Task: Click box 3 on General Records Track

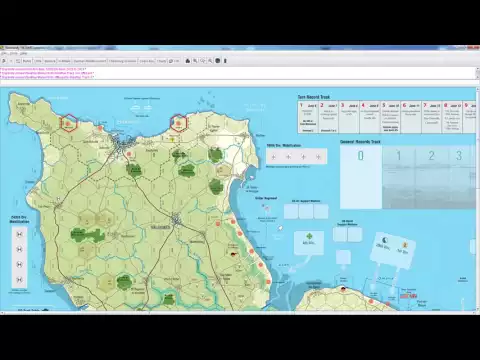Action: [x=459, y=177]
